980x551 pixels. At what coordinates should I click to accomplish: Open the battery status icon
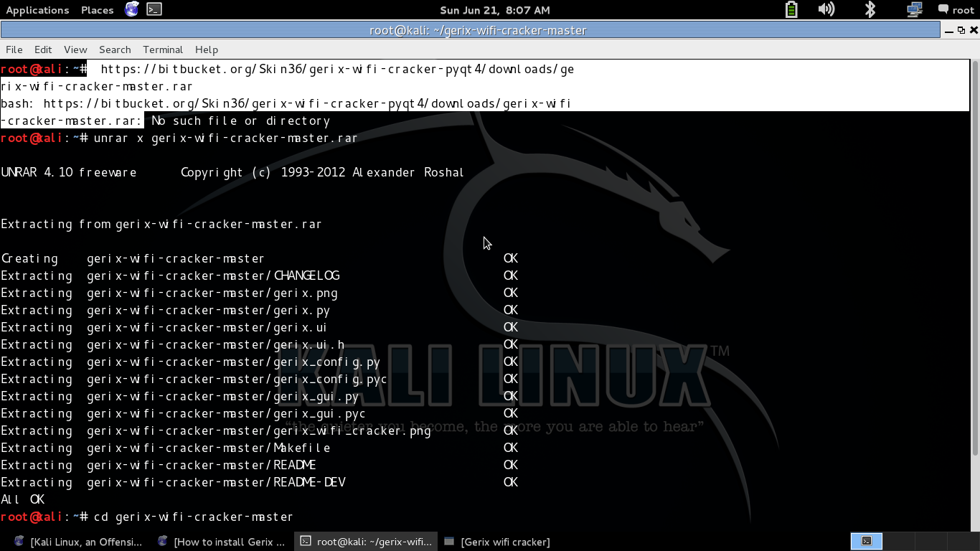click(791, 9)
